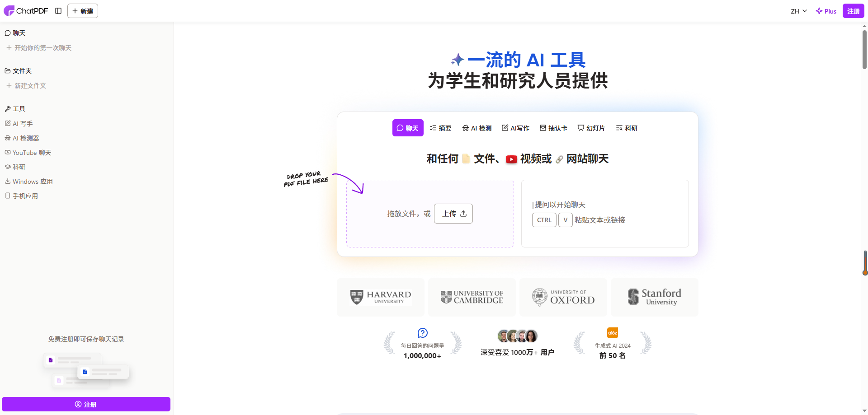Image resolution: width=868 pixels, height=415 pixels.
Task: Click the CTRL key hint
Action: point(544,220)
